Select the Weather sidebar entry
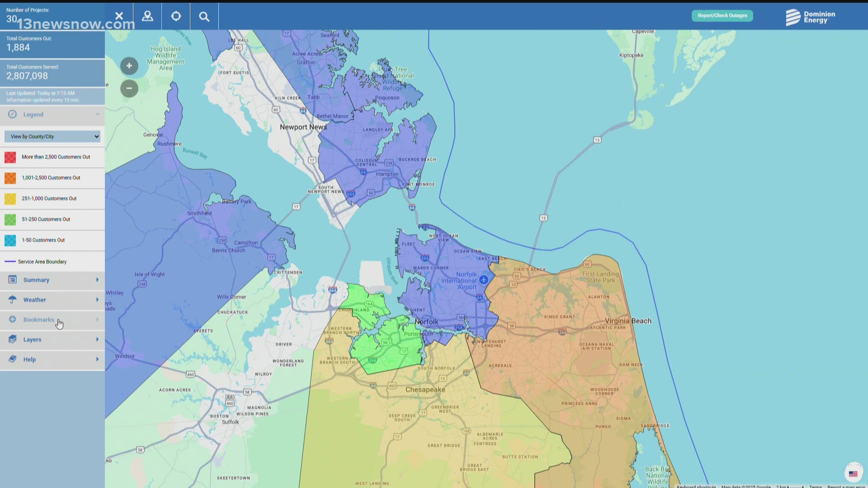Image resolution: width=868 pixels, height=488 pixels. [x=34, y=300]
